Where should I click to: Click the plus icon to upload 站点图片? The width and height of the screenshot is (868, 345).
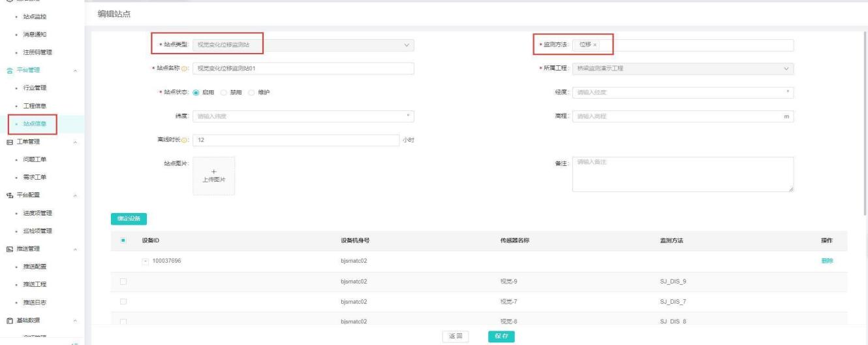(213, 172)
